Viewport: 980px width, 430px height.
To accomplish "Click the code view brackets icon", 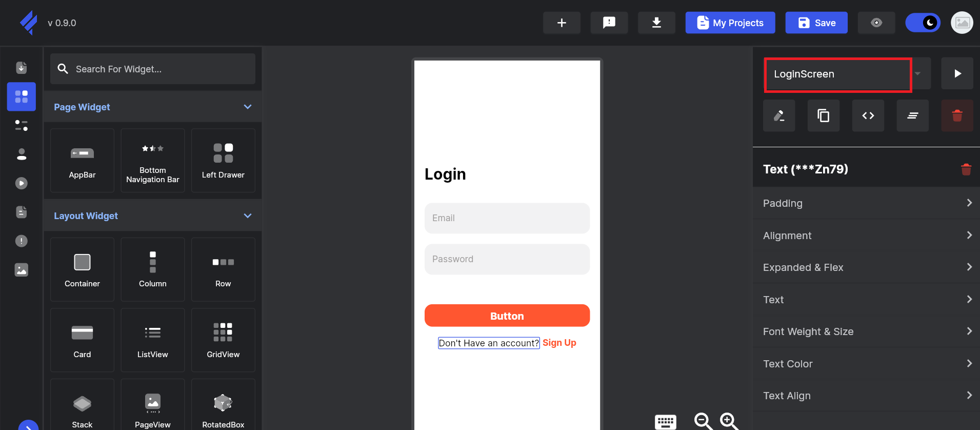I will tap(868, 116).
